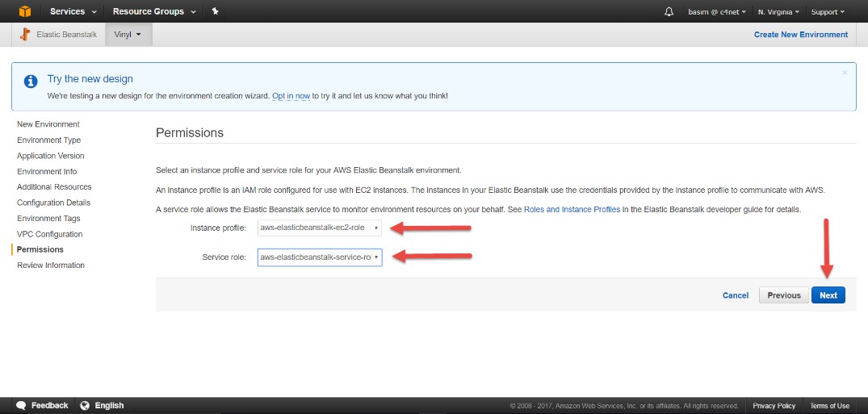868x414 pixels.
Task: Expand the Vinyl application dropdown
Action: (128, 35)
